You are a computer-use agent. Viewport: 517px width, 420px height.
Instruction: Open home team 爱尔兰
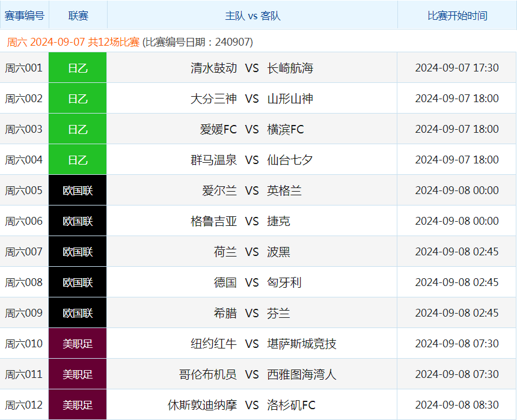pos(219,190)
